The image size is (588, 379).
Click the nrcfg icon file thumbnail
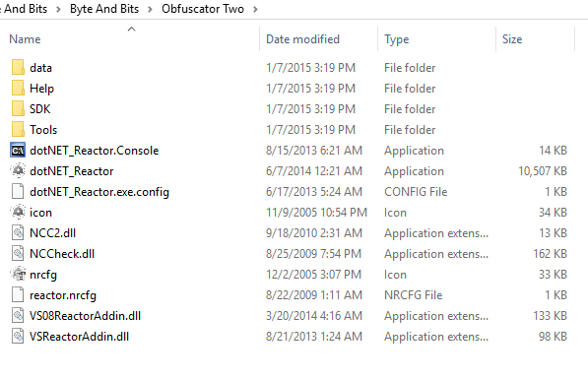point(18,275)
